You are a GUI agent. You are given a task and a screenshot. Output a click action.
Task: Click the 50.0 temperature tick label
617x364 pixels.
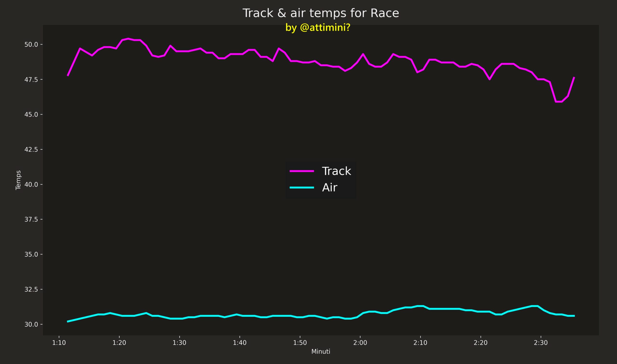(31, 44)
